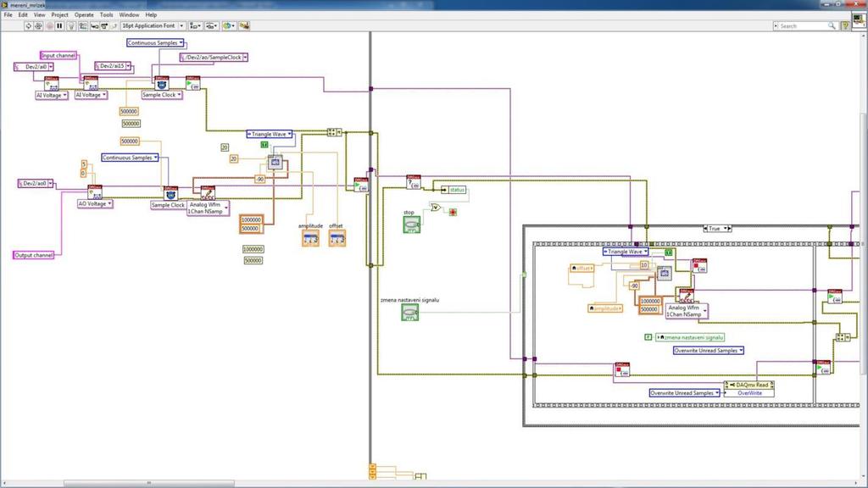Click the zmena nastaveni signalu local variable
The width and height of the screenshot is (868, 488).
pos(690,337)
